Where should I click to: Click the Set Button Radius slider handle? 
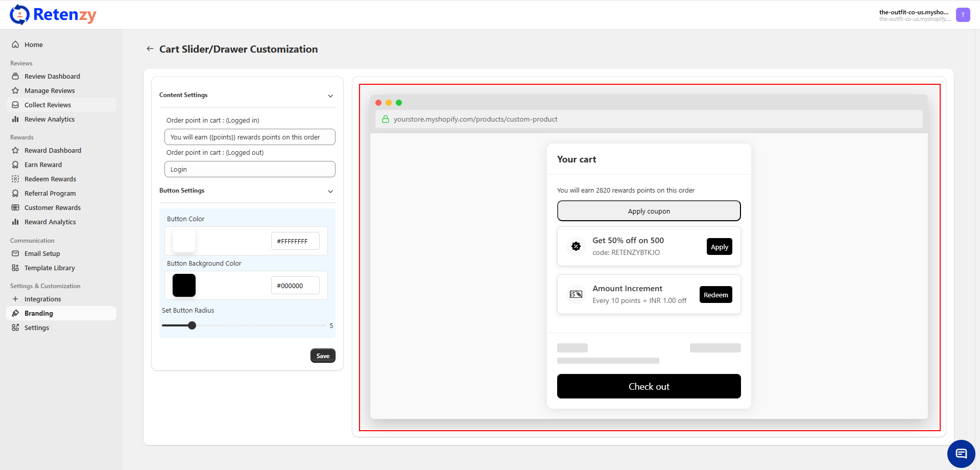192,325
